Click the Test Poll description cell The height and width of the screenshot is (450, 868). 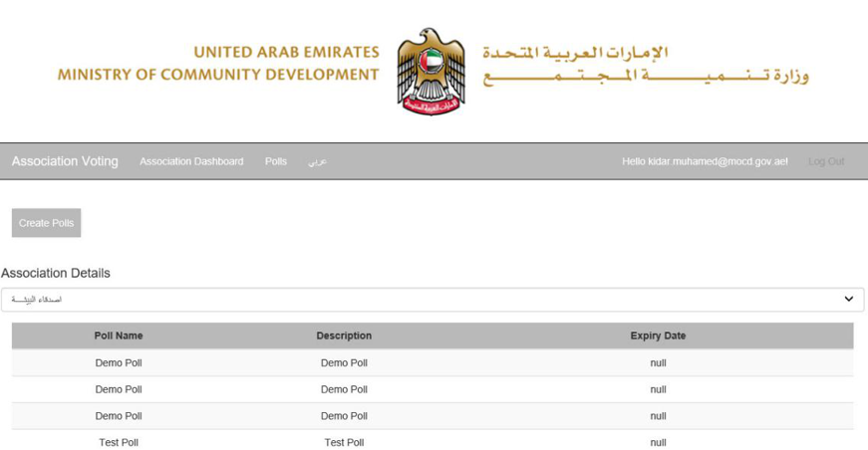point(344,442)
